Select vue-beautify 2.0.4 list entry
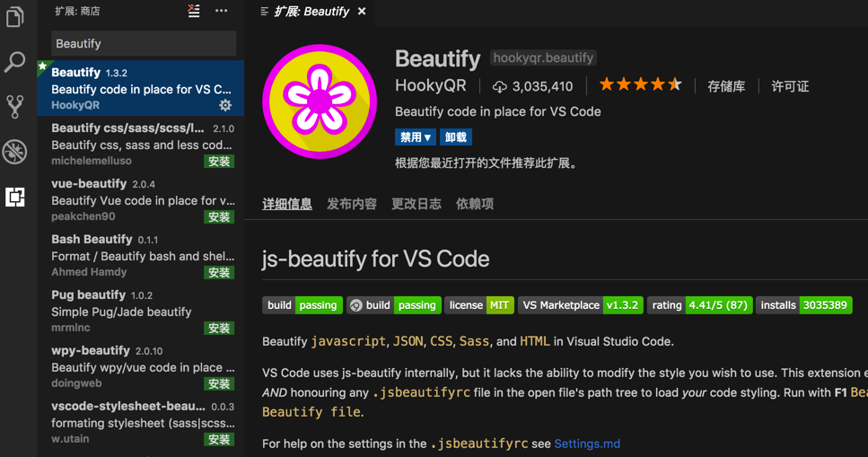This screenshot has height=457, width=868. [141, 198]
